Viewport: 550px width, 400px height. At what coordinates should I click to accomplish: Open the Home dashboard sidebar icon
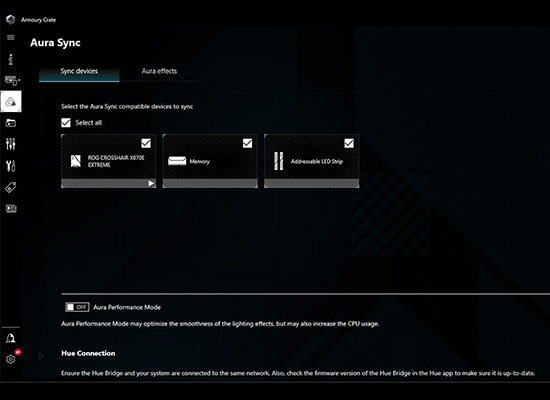[x=11, y=59]
